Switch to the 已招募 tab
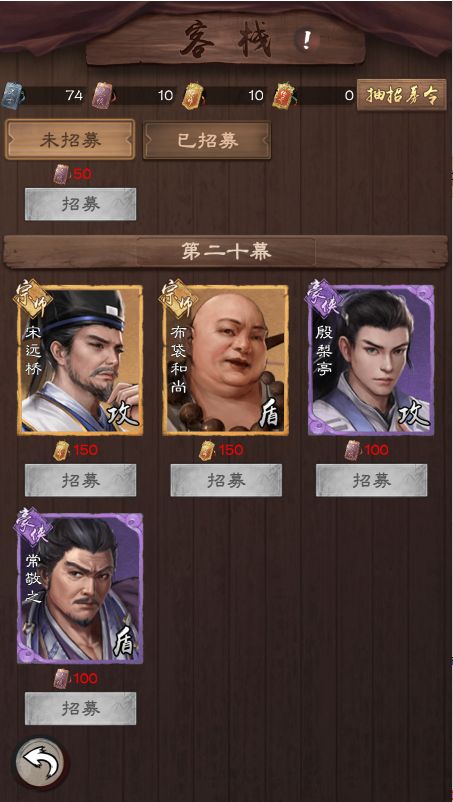This screenshot has width=453, height=802. pyautogui.click(x=207, y=140)
